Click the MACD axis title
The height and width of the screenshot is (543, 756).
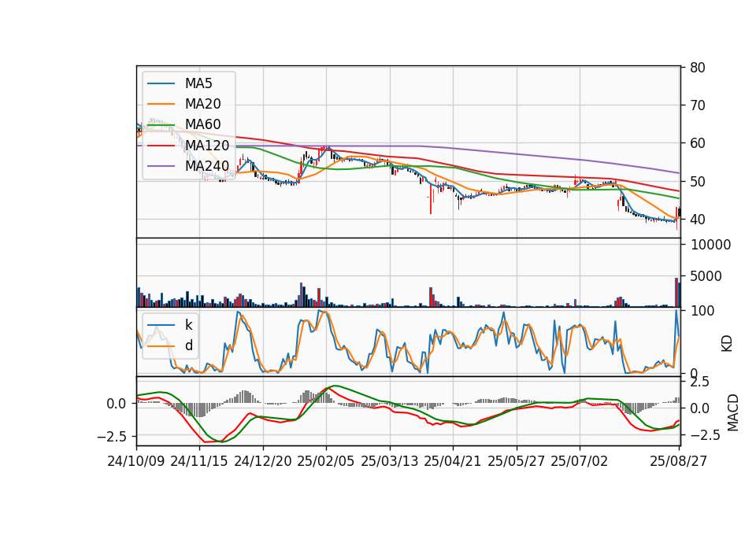[733, 412]
